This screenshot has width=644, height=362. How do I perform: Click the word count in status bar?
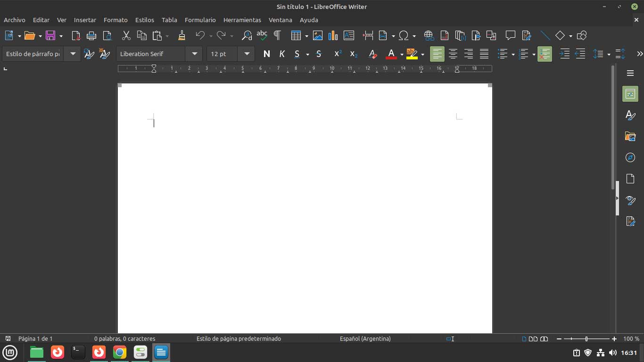[x=124, y=338]
